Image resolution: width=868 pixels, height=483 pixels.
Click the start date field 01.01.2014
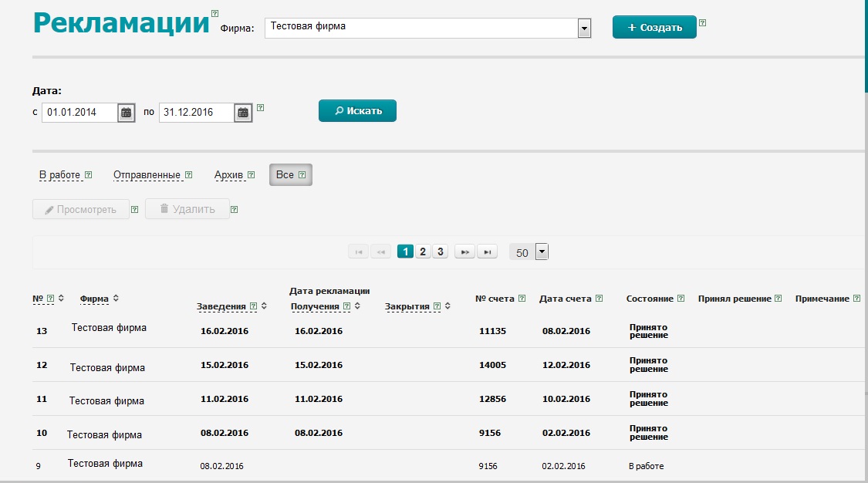[x=79, y=113]
